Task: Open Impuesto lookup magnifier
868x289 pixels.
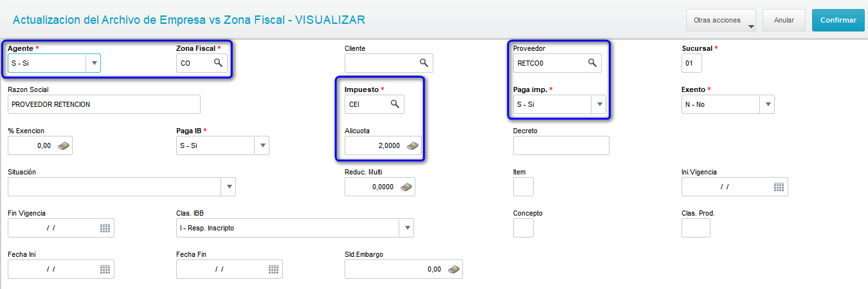Action: point(395,104)
